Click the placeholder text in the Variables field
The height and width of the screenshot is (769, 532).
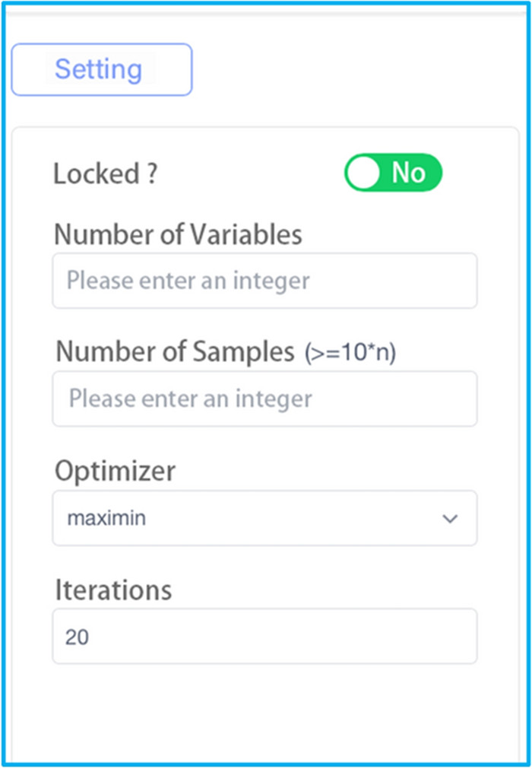[x=188, y=281]
